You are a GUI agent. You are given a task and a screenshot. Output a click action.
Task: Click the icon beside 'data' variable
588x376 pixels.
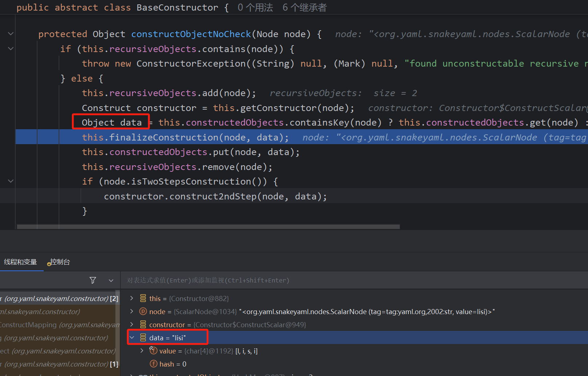[143, 338]
